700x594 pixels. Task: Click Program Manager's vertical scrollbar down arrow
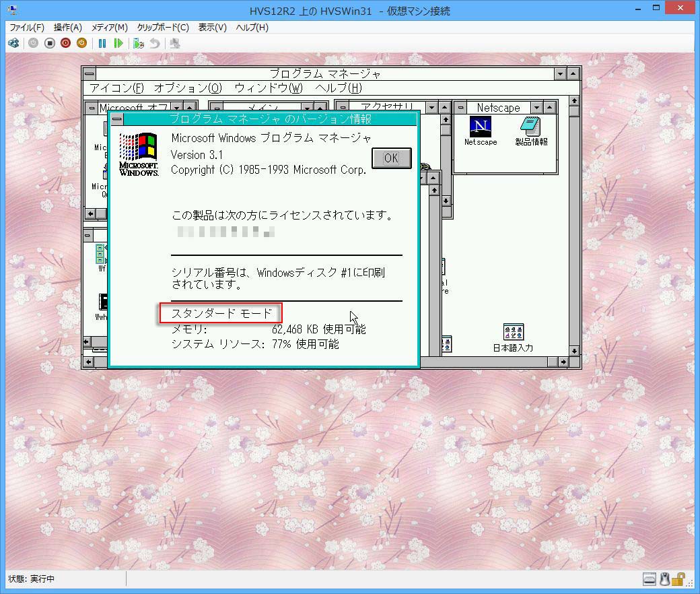click(x=574, y=351)
